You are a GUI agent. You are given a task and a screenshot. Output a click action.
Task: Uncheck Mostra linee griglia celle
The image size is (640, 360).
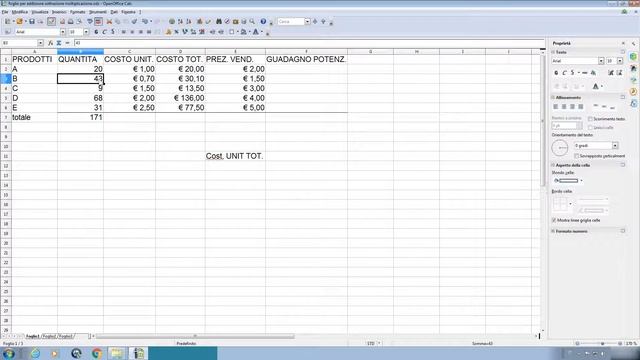554,220
